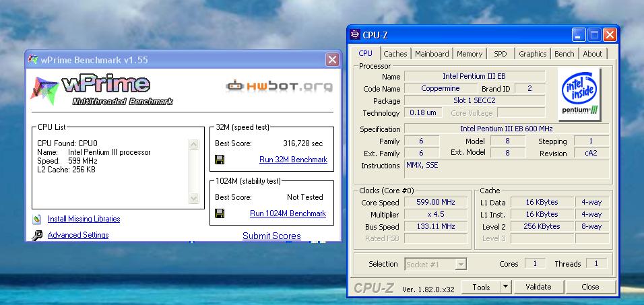Click the CPU-Z title bar chip icon
Image resolution: width=644 pixels, height=305 pixels.
355,34
